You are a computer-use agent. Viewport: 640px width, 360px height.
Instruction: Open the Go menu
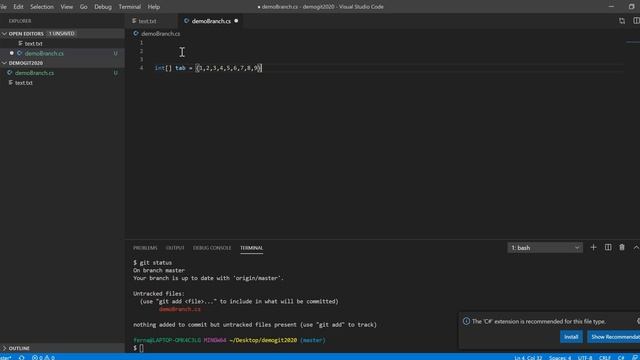pos(84,7)
